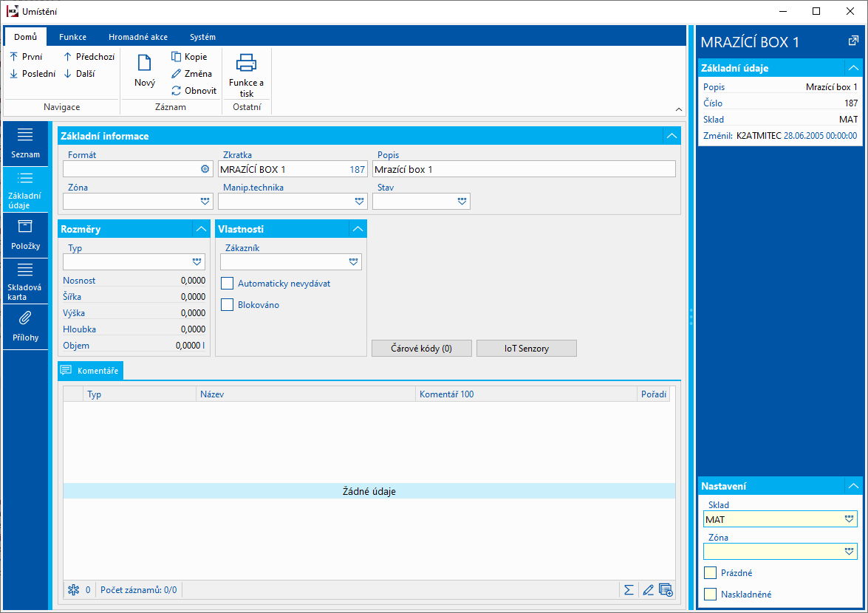Click the Obnovit refresh icon

[x=176, y=91]
